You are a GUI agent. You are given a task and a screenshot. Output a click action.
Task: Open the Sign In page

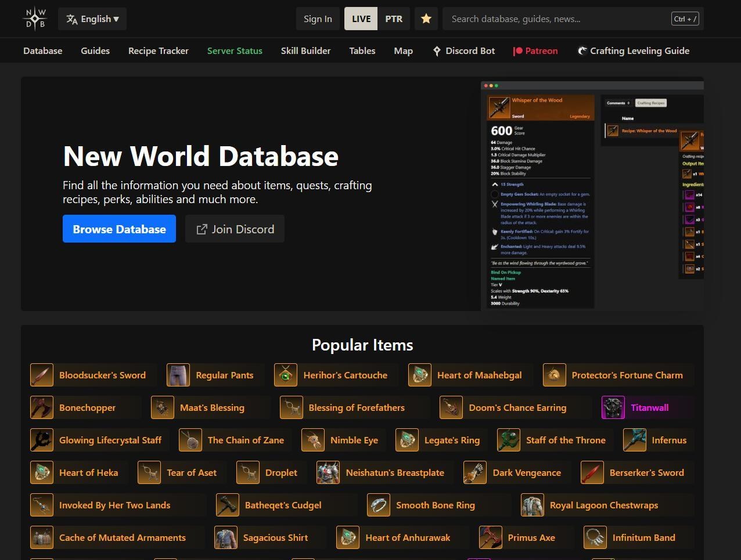click(318, 19)
